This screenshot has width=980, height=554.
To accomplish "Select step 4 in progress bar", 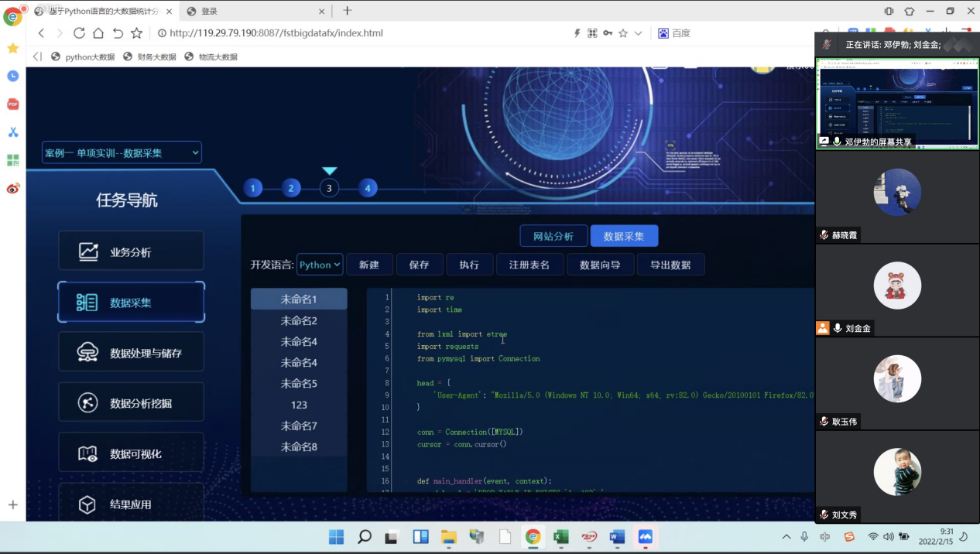I will (368, 187).
